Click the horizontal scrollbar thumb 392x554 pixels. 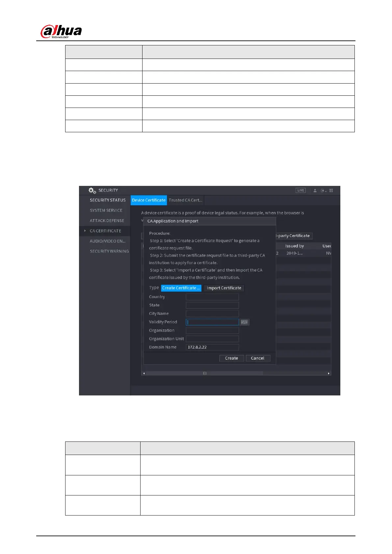pos(204,373)
